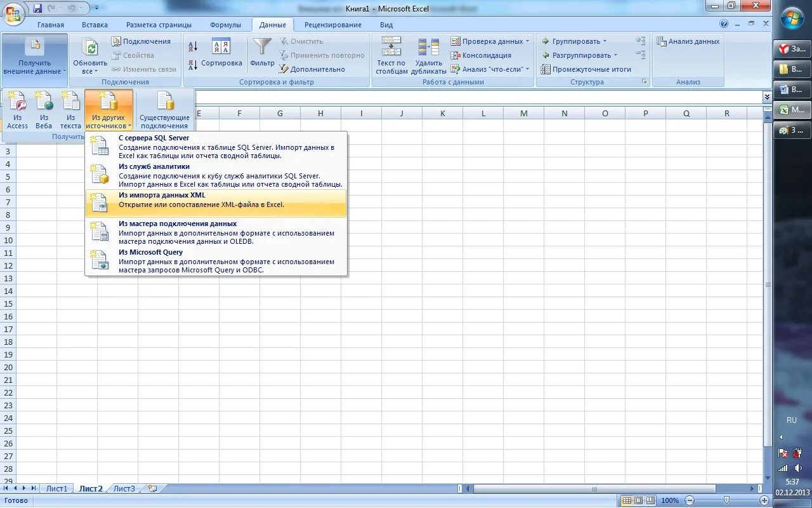Open Advanced filter (Дополнительно)
Image resolution: width=812 pixels, height=508 pixels.
click(x=312, y=69)
